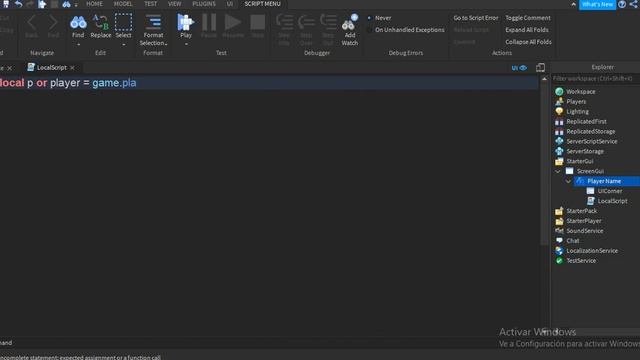Click the code line with game.pla
This screenshot has width=640, height=360.
[x=269, y=83]
